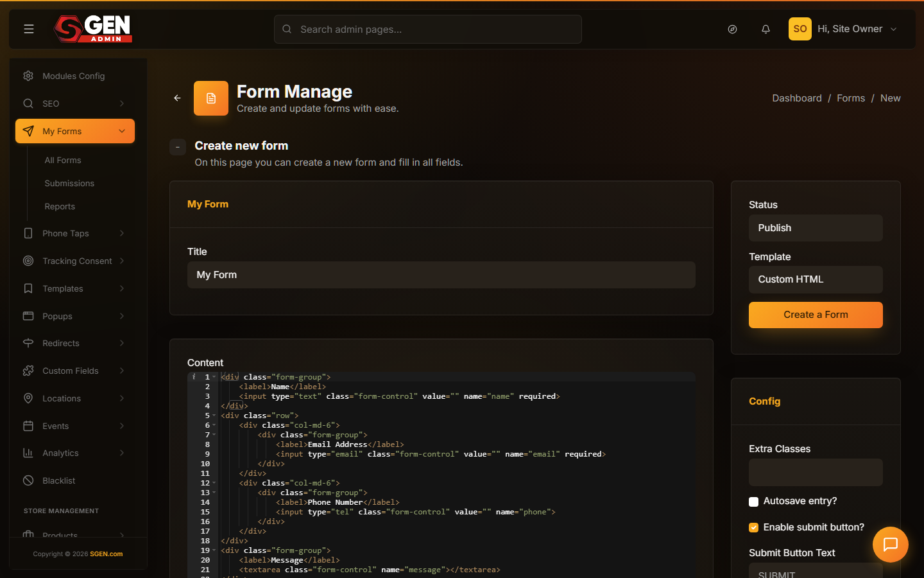Click the Events calendar icon
The image size is (924, 578).
(28, 426)
